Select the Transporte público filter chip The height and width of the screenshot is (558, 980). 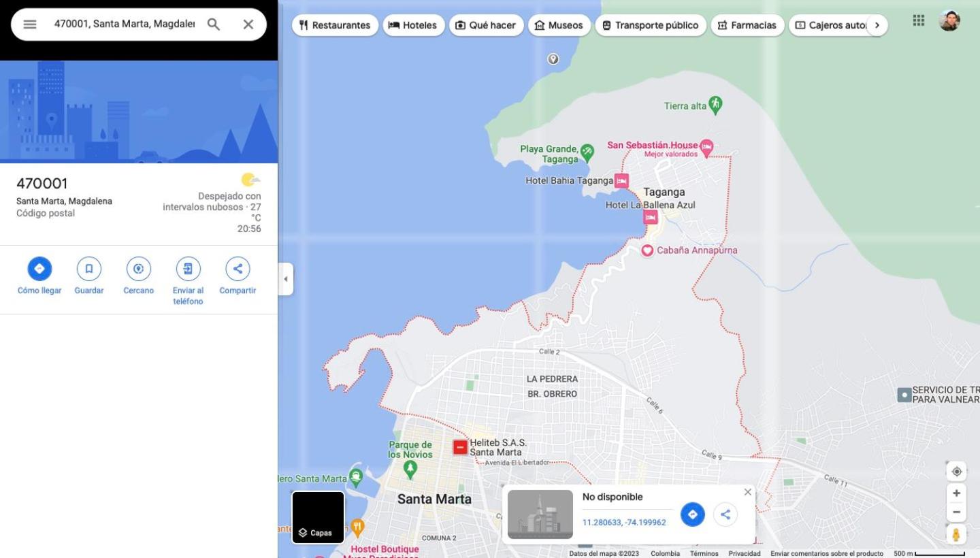pyautogui.click(x=651, y=25)
